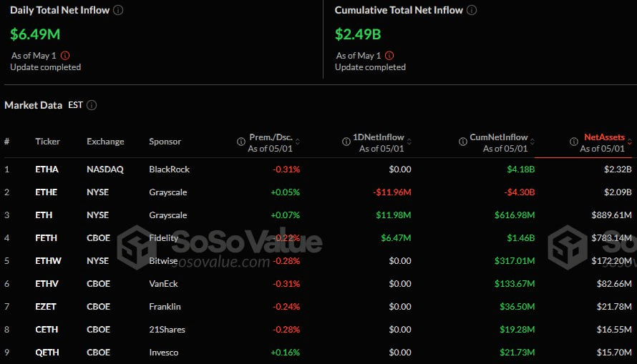The image size is (637, 364).
Task: Click +0.07% premium value
Action: click(x=285, y=215)
